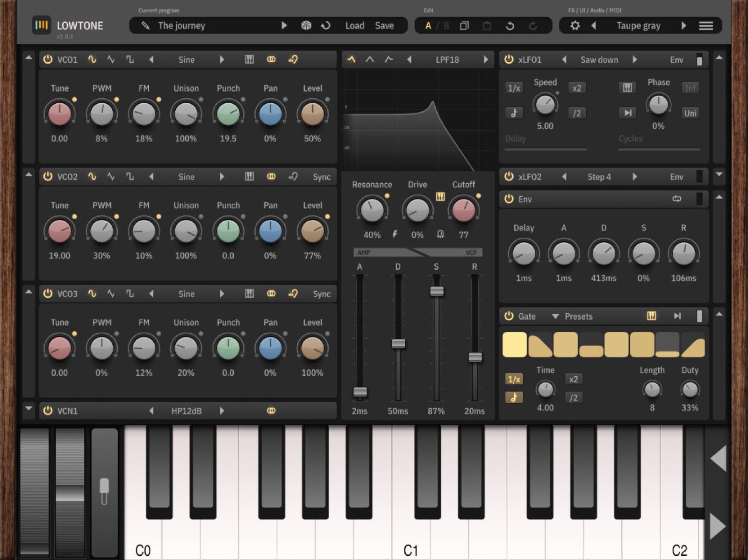Click the Save button
748x560 pixels.
[x=384, y=26]
